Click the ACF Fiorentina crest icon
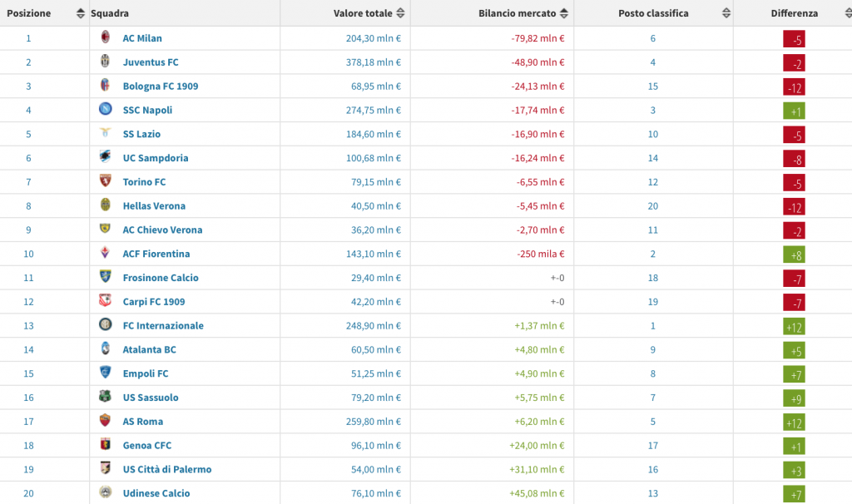 [106, 253]
